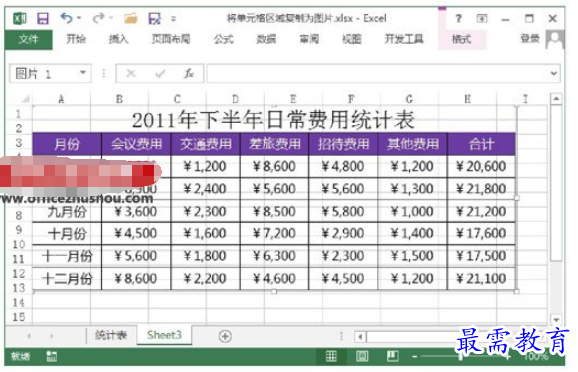Open the 视图 ribbon tab
Screen dimensions: 578x372
point(352,39)
